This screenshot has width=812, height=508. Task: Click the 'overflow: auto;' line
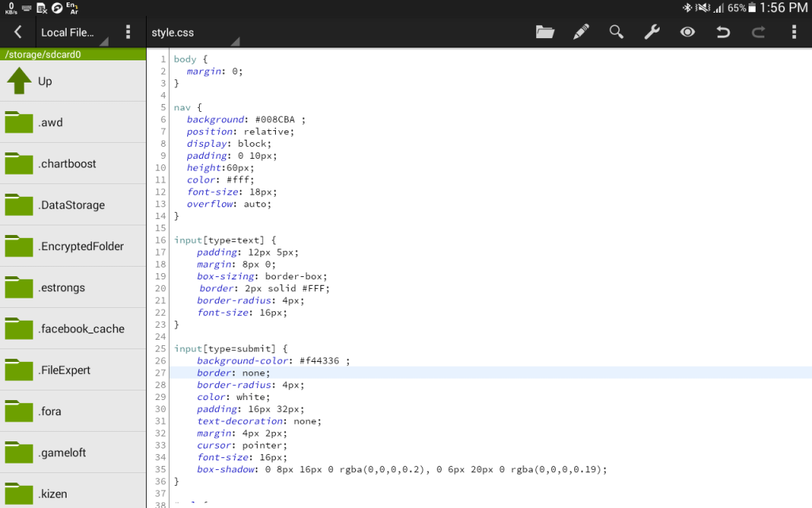click(229, 204)
